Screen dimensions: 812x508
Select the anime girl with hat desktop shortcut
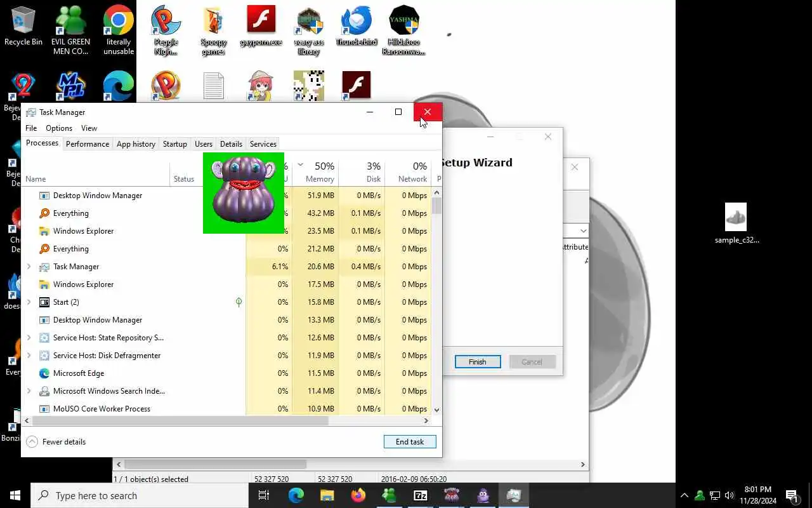(261, 87)
